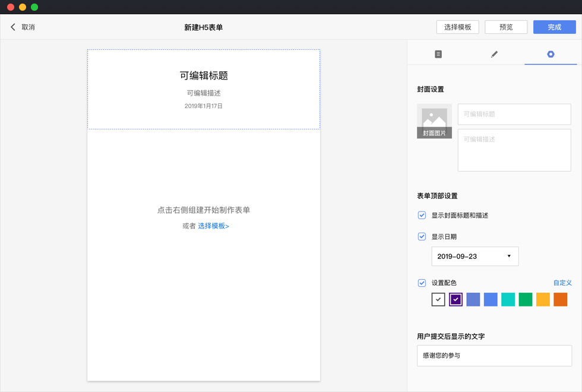Choose the dark purple color swatch
The image size is (582, 392).
pyautogui.click(x=456, y=299)
